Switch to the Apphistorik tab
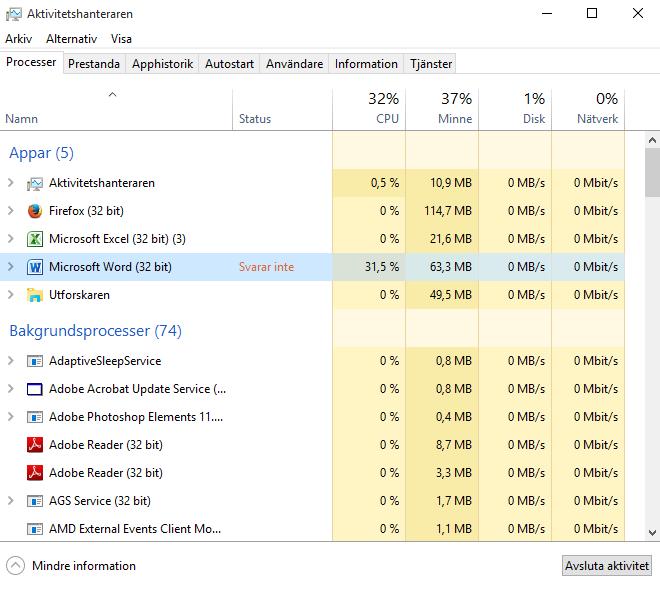 tap(162, 64)
